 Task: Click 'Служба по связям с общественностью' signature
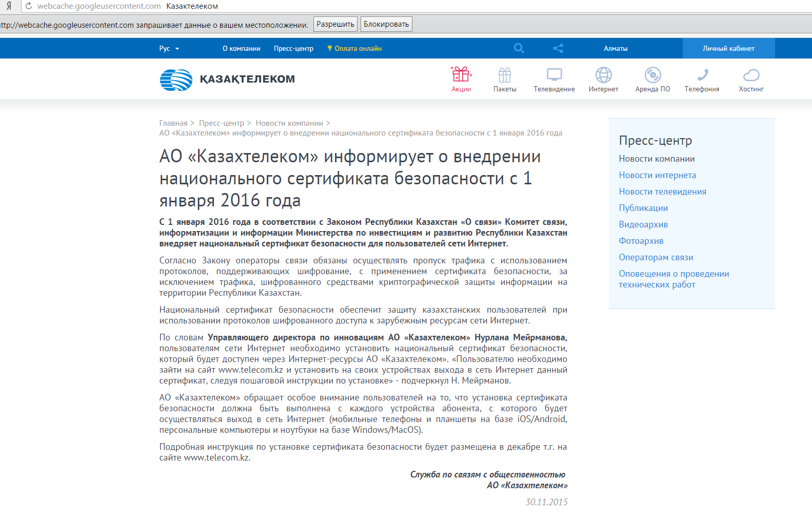(x=488, y=475)
